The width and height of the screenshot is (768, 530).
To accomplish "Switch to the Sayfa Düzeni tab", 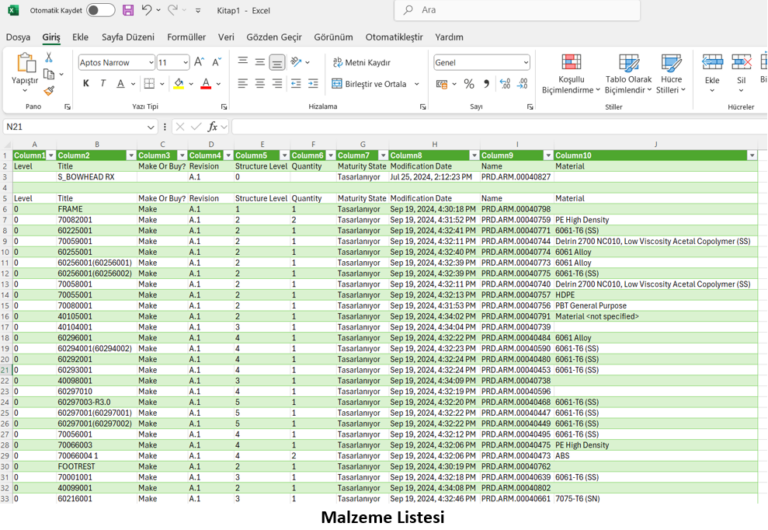I will (x=127, y=37).
